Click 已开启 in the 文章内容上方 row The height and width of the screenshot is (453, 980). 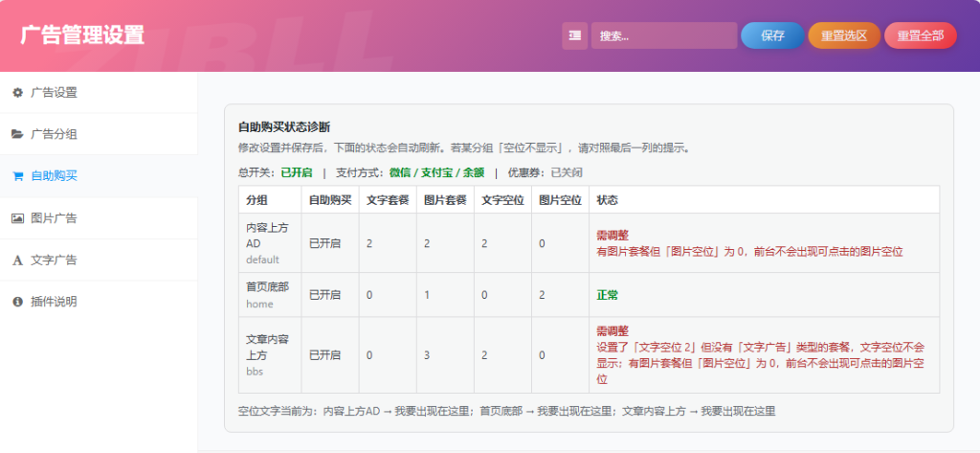tap(325, 355)
